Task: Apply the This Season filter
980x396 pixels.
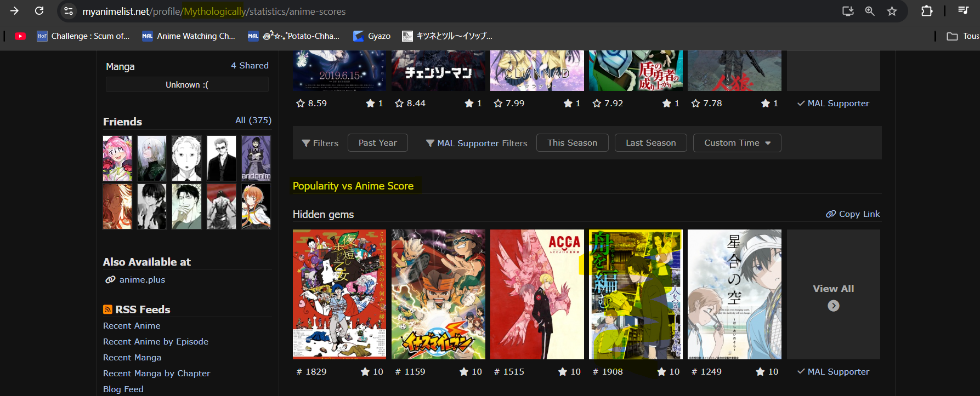Action: click(573, 142)
